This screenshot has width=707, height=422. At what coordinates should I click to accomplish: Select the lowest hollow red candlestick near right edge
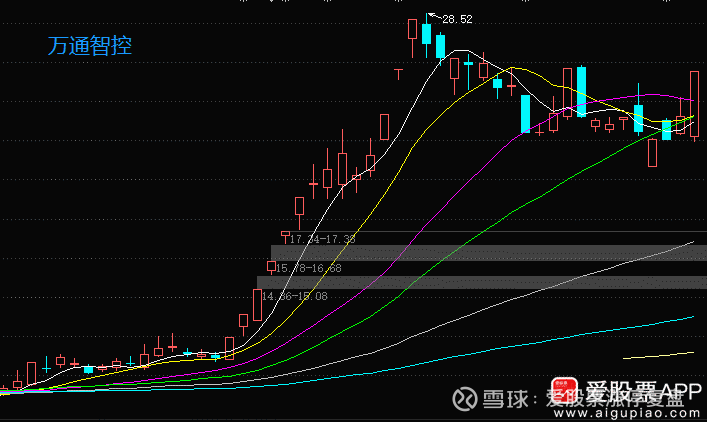pyautogui.click(x=652, y=153)
